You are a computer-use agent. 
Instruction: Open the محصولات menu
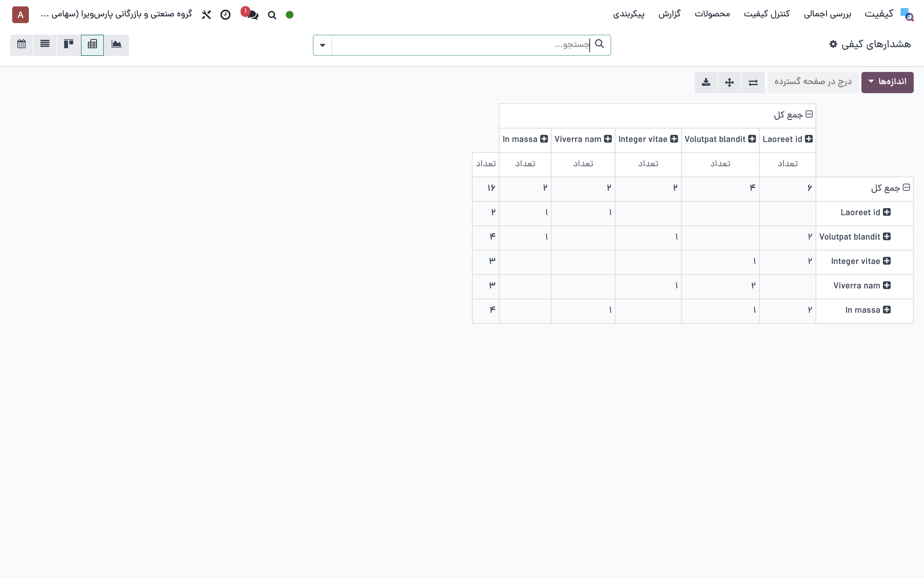pyautogui.click(x=712, y=14)
